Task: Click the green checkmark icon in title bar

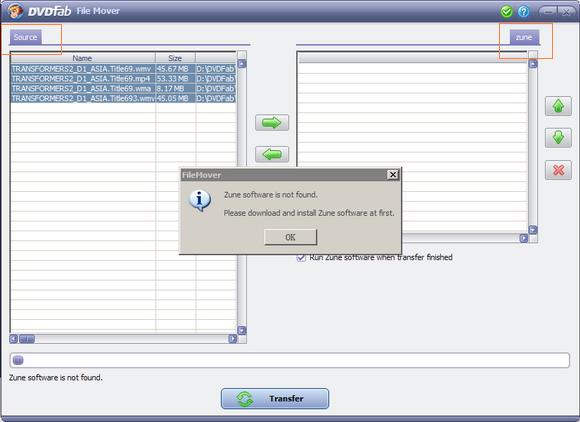Action: (506, 11)
